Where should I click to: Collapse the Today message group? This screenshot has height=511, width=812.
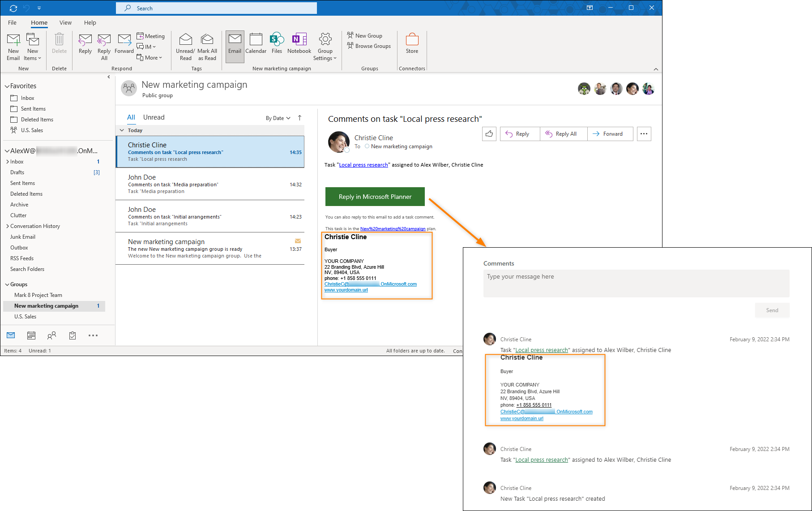point(122,130)
